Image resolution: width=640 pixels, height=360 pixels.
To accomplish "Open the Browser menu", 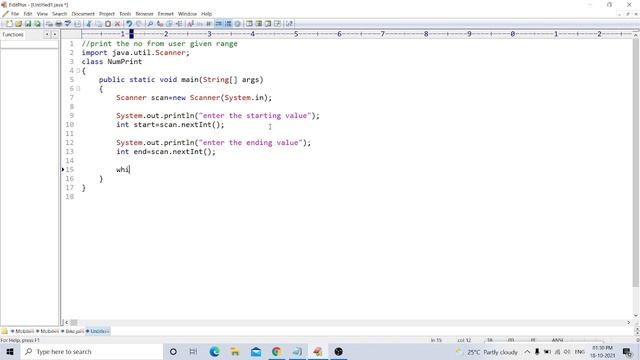I will click(144, 14).
